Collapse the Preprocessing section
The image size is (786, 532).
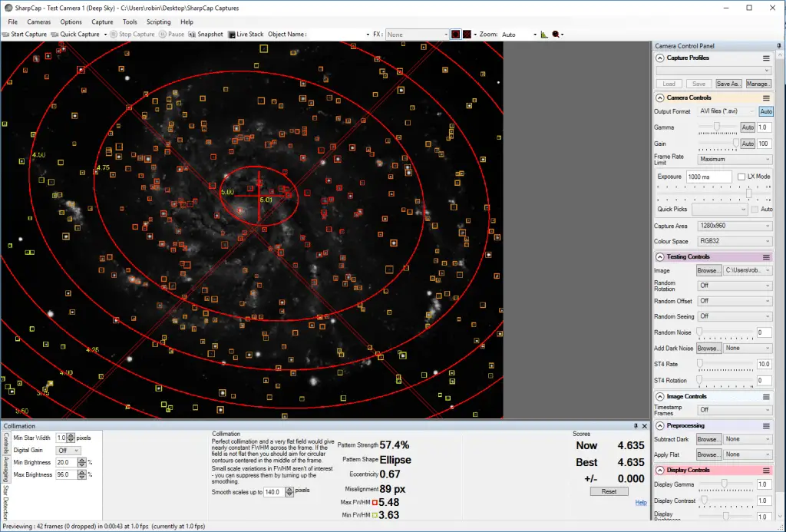[659, 426]
